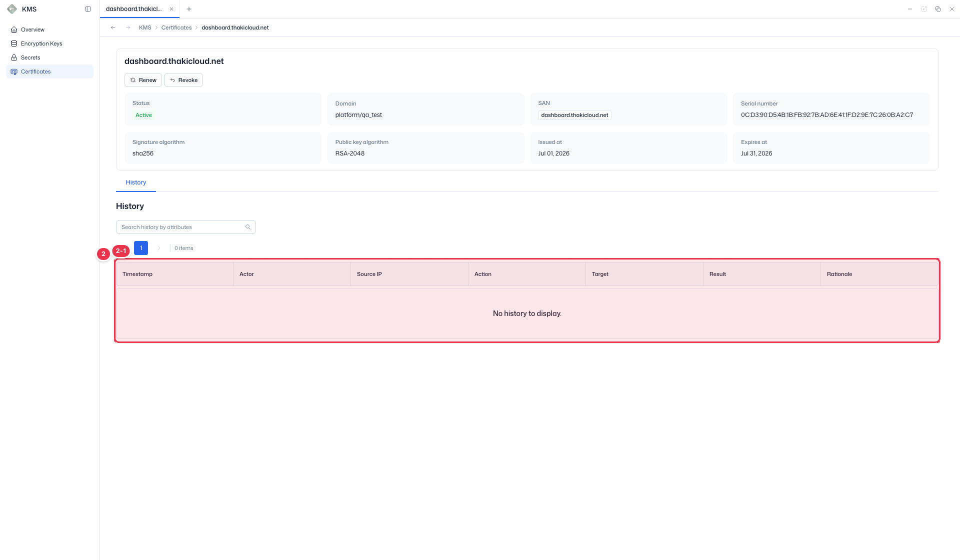Close the dashboard.thakicloud tab
The image size is (960, 560).
(x=171, y=9)
